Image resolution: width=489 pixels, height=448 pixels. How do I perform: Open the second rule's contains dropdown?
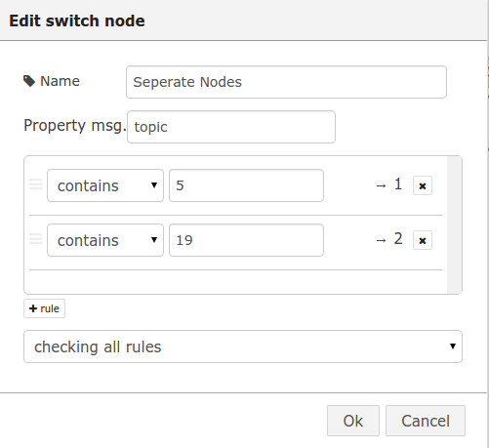(105, 240)
